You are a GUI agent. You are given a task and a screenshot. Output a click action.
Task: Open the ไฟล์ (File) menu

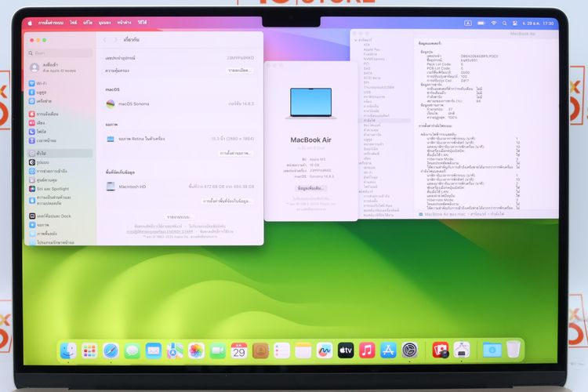pyautogui.click(x=74, y=23)
